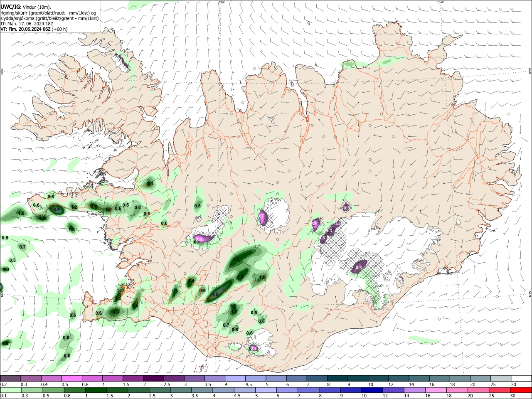Click the 'slydda/snjókoma (grátt/bleikt/grænt - mm/1klst)' line
The image size is (532, 399).
pos(49,18)
